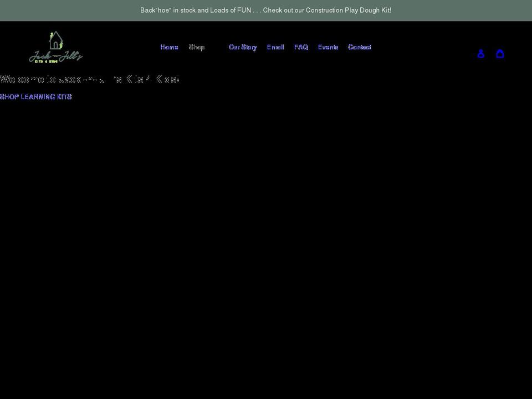Open account login via the person icon
Screen dimensions: 532x399
click(480, 53)
